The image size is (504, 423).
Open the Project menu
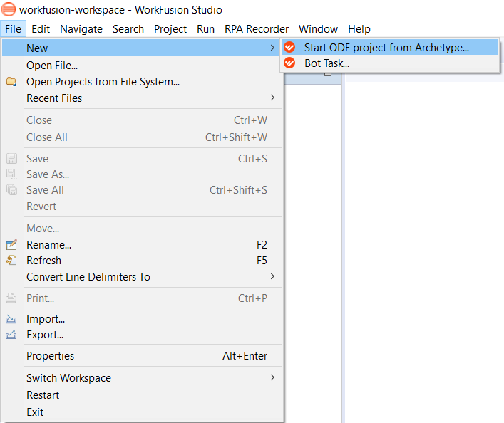click(170, 29)
